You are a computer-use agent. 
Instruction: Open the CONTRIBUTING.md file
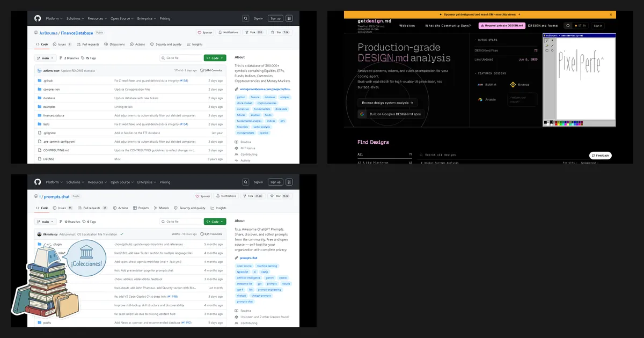coord(56,150)
